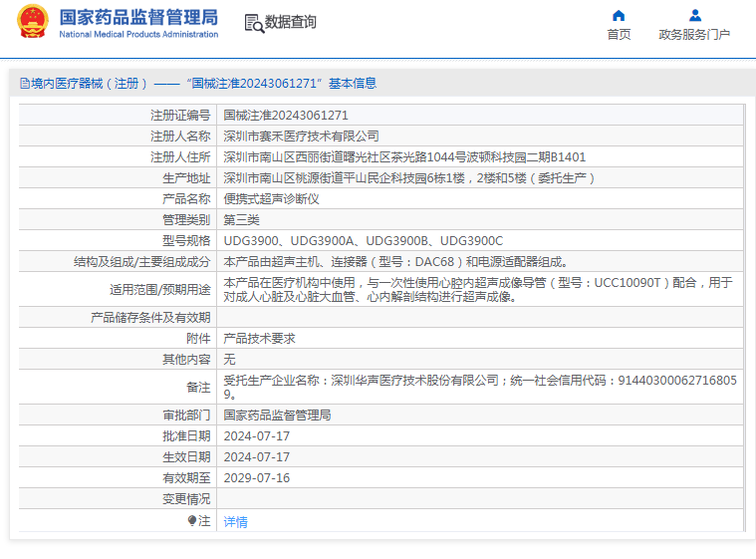Select 深圳市赛禾医疗技术有限公司 registrant value
The image size is (756, 559).
pos(301,136)
